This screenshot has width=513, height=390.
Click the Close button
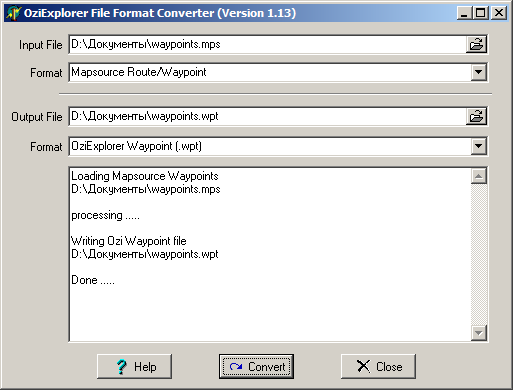(x=378, y=367)
